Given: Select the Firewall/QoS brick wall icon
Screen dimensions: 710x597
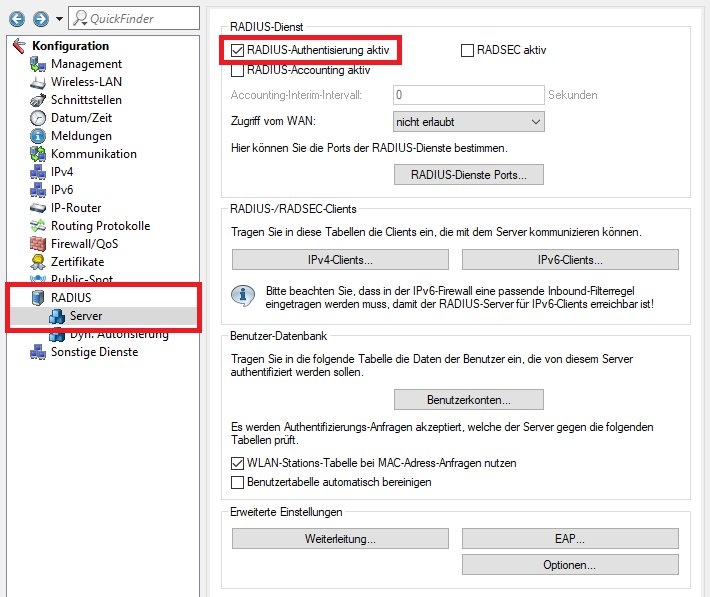Looking at the screenshot, I should (x=38, y=244).
